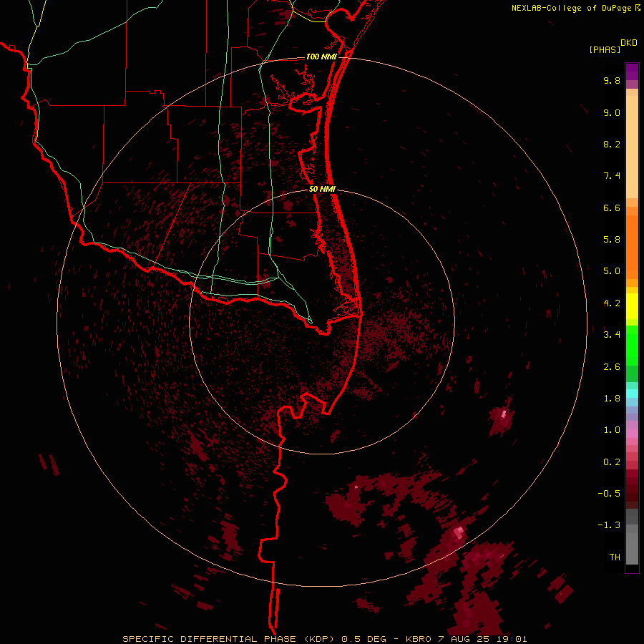Click the 7.4 value on color scale
The height and width of the screenshot is (644, 644).
click(x=612, y=176)
